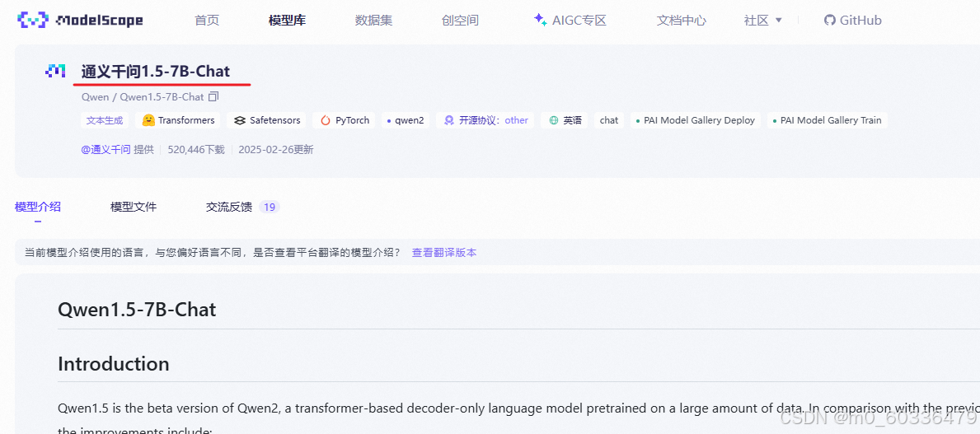The image size is (980, 434).
Task: Select the PAI Model Gallery Train tag
Action: 827,120
